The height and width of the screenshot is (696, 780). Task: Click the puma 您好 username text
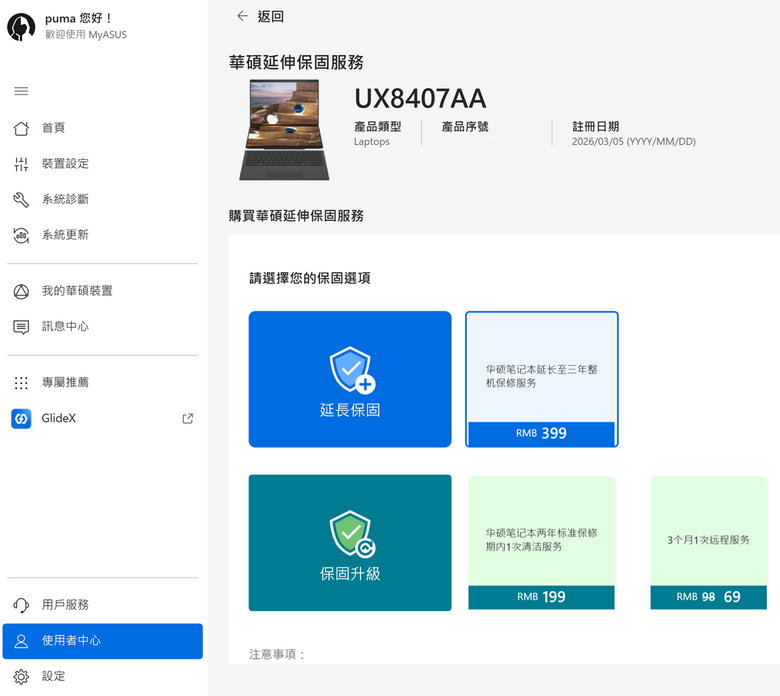[79, 19]
